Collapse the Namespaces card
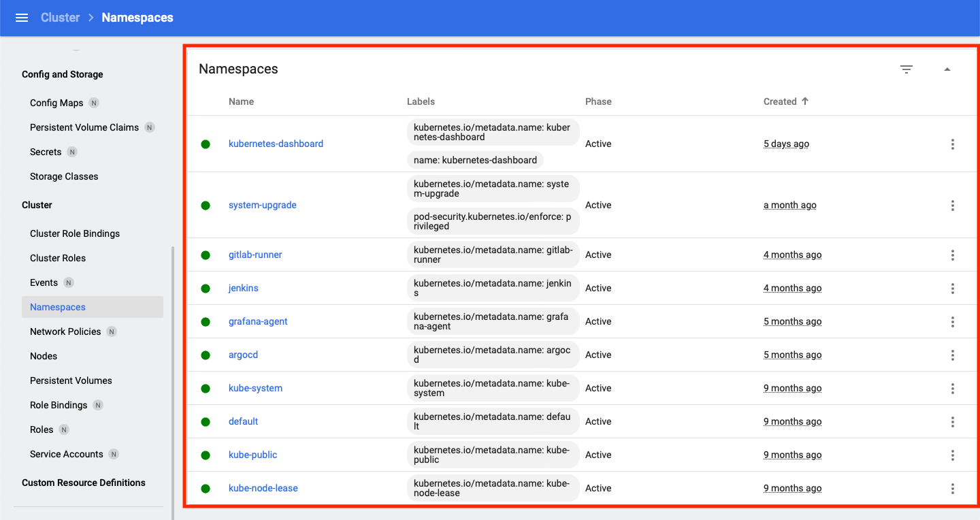This screenshot has height=520, width=980. pos(947,69)
